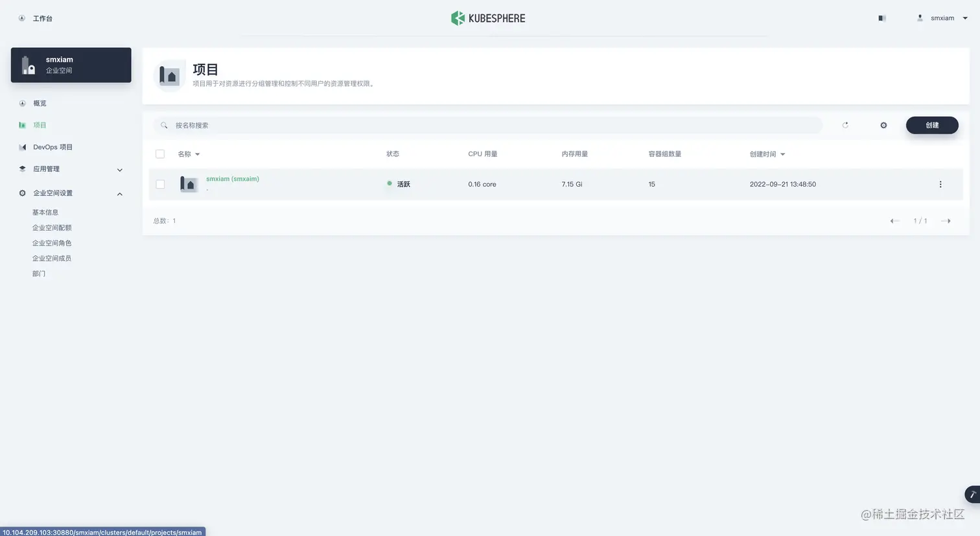Viewport: 980px width, 536px height.
Task: Click the 项目 icon in sidebar
Action: coord(23,125)
